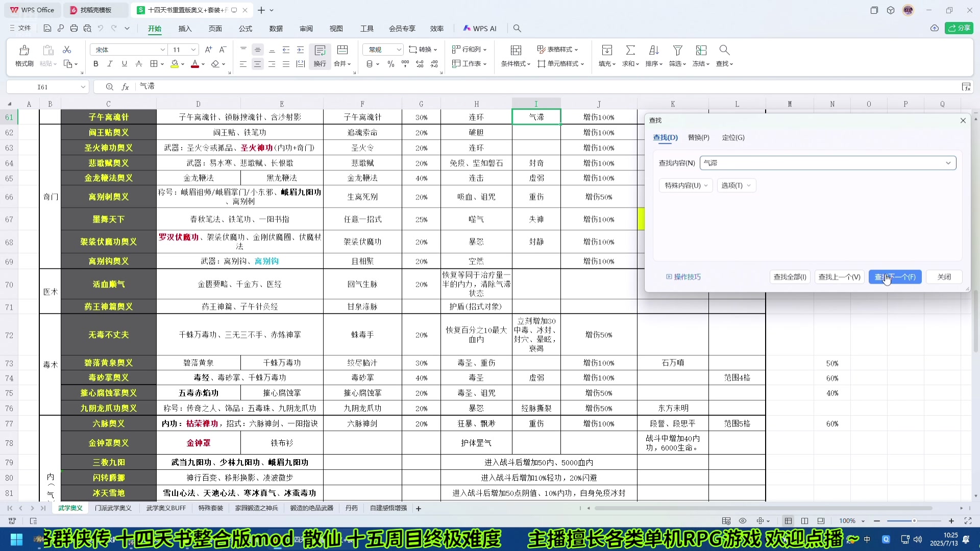Click the zoom slider in status bar
The width and height of the screenshot is (980, 551).
point(914,521)
